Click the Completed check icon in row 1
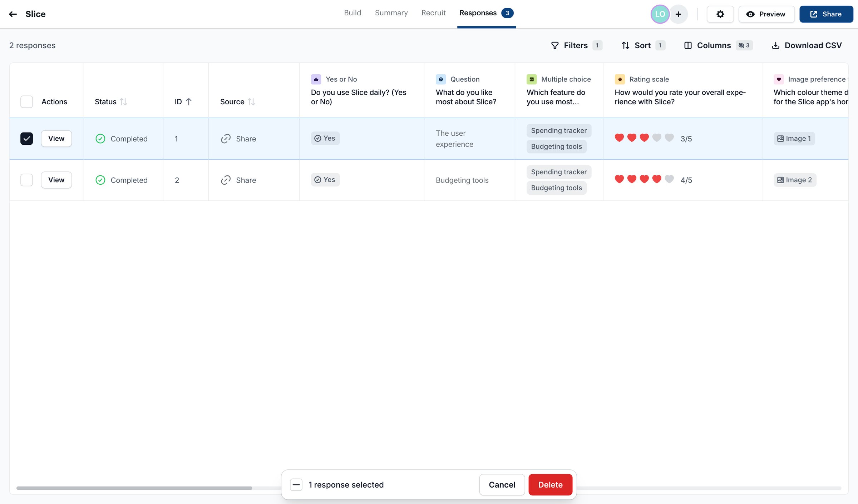Viewport: 858px width, 504px height. click(x=100, y=139)
